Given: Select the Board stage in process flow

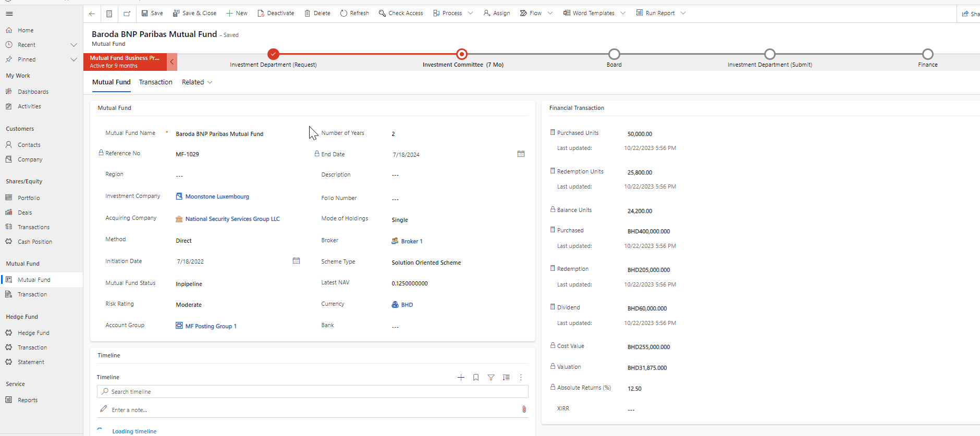Looking at the screenshot, I should 614,54.
